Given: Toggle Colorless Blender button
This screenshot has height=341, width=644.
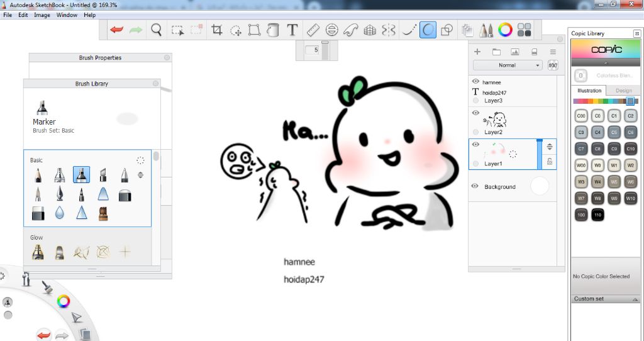Looking at the screenshot, I should click(x=580, y=75).
